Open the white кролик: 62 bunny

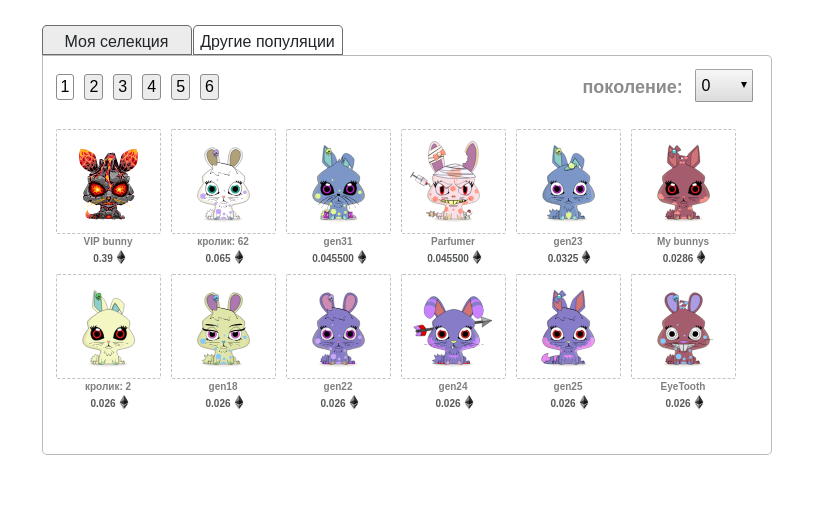click(x=224, y=182)
